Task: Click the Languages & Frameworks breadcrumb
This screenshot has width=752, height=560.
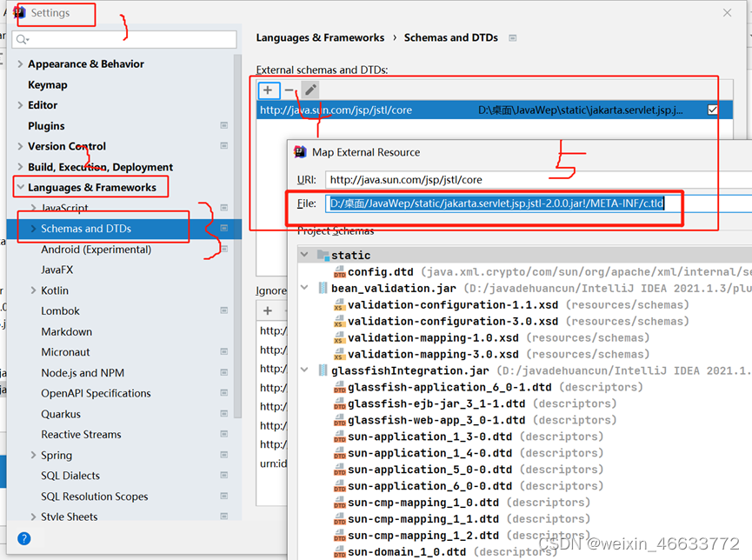Action: 318,38
